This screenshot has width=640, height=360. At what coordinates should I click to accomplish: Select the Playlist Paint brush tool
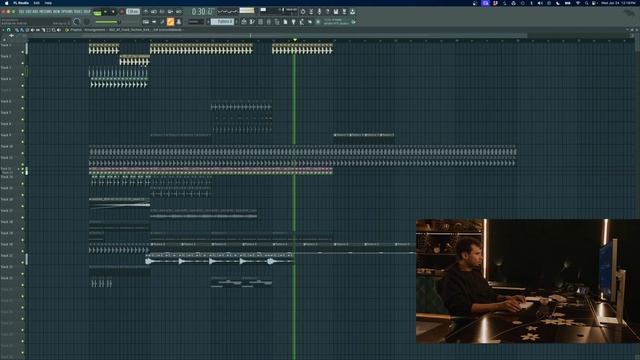click(22, 30)
